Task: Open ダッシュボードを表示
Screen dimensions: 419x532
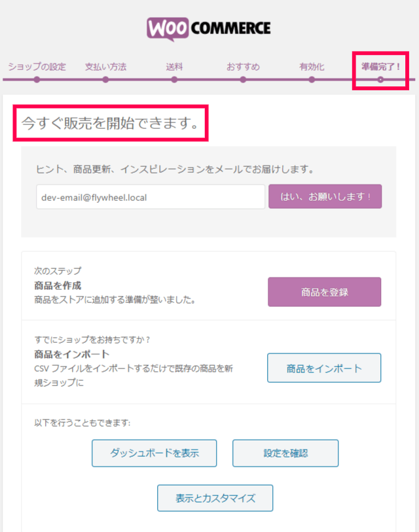Action: (154, 453)
